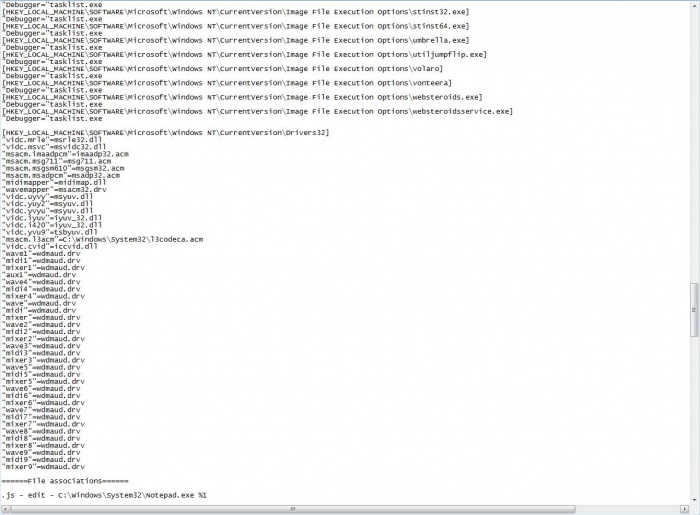700x515 pixels.
Task: Click the "mixer4"=wdmaud.drv line
Action: click(43, 296)
